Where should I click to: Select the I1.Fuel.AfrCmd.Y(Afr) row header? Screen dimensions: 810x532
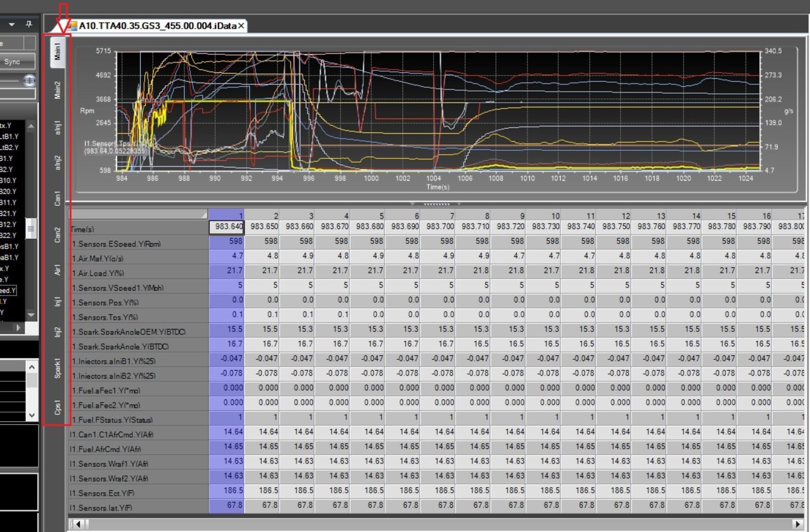138,448
